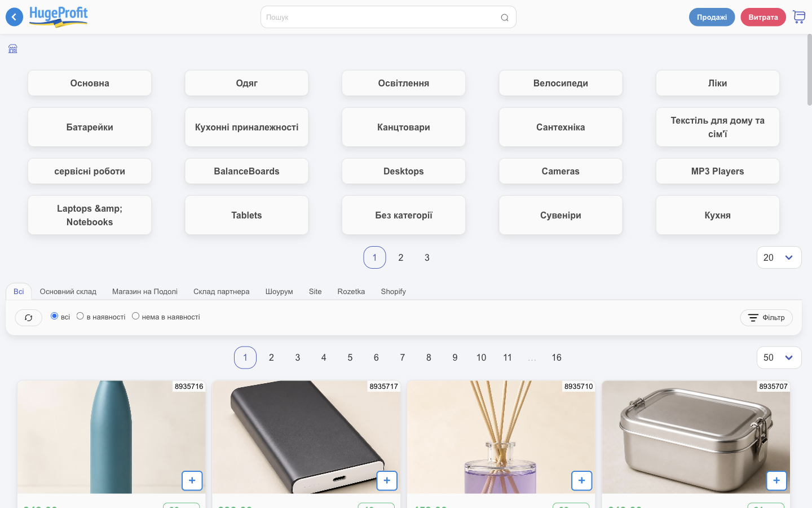812x508 pixels.
Task: Go to categories page 3
Action: point(427,257)
